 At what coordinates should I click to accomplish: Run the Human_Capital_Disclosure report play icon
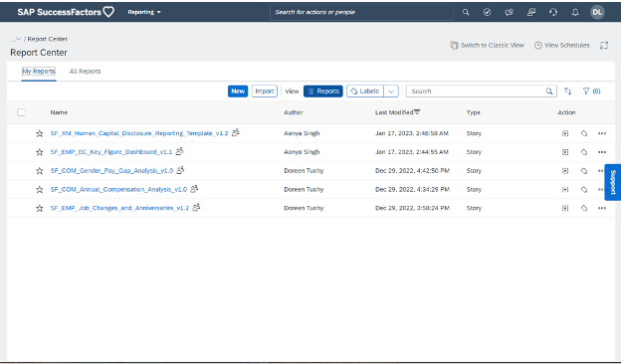[565, 133]
